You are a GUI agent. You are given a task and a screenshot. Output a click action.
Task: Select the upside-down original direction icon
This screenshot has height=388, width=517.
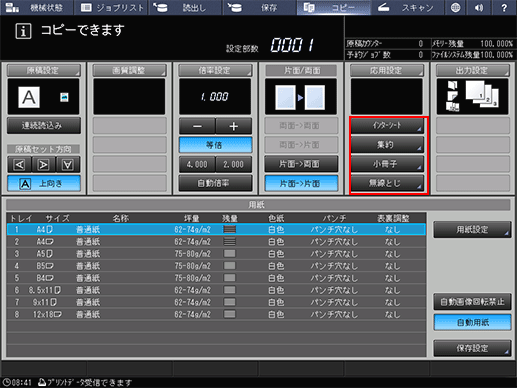68,164
